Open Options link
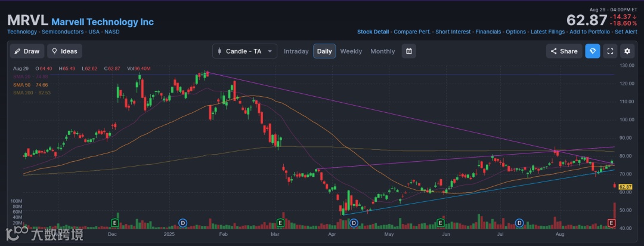The height and width of the screenshot is (246, 644). point(516,32)
